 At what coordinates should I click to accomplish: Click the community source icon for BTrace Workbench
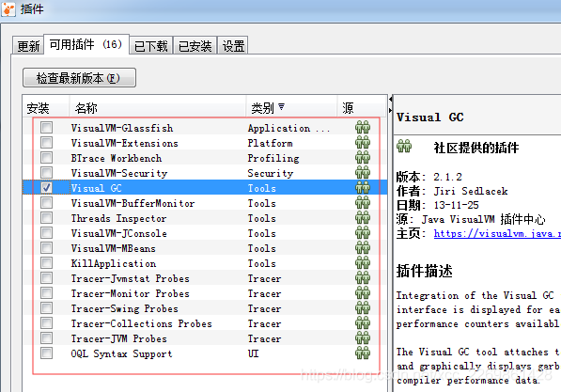point(363,158)
